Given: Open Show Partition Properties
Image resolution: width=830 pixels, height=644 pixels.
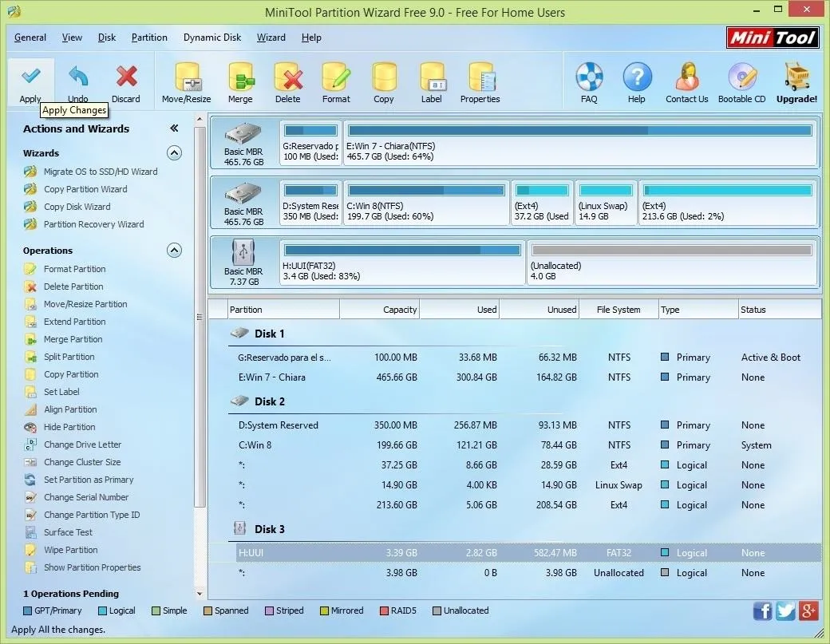Looking at the screenshot, I should pos(92,568).
